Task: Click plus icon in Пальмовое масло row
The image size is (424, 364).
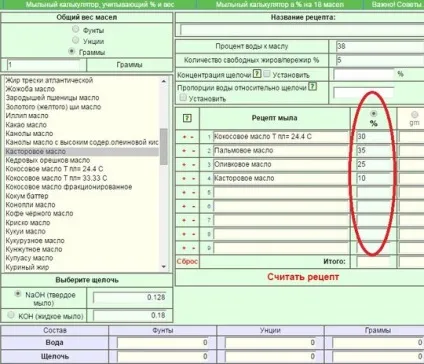Action: pos(184,151)
